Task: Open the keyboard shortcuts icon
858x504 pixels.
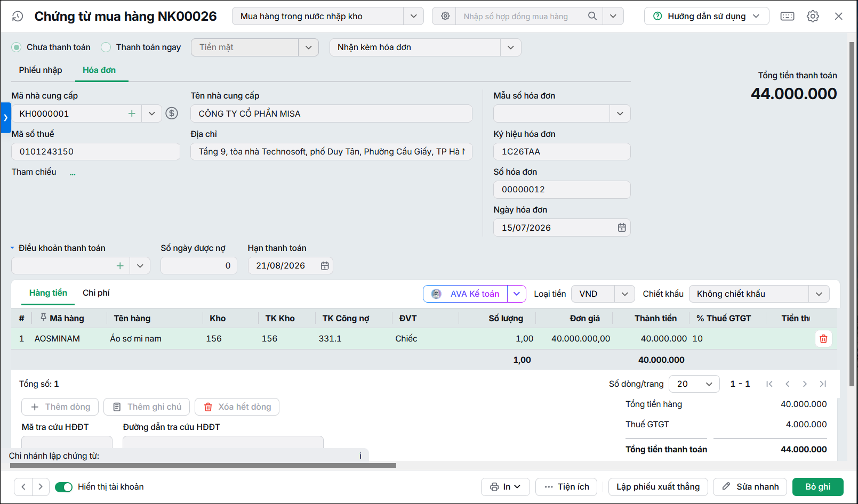Action: pos(787,17)
